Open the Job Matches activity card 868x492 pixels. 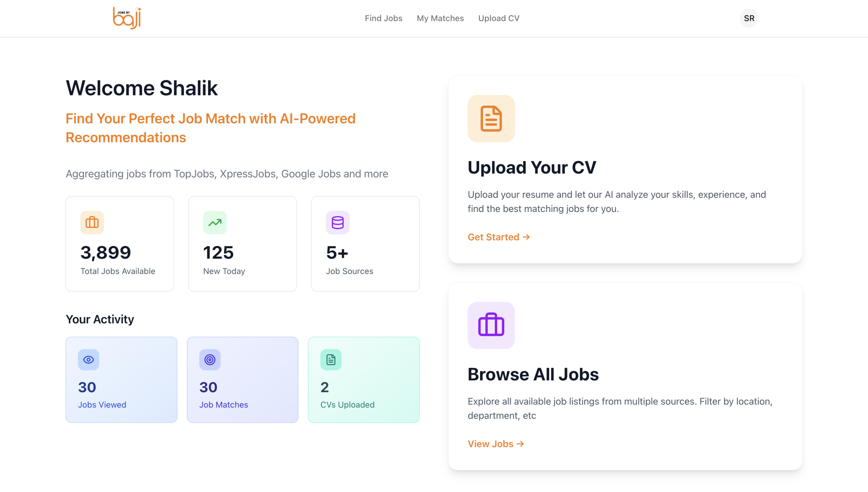[x=242, y=380]
